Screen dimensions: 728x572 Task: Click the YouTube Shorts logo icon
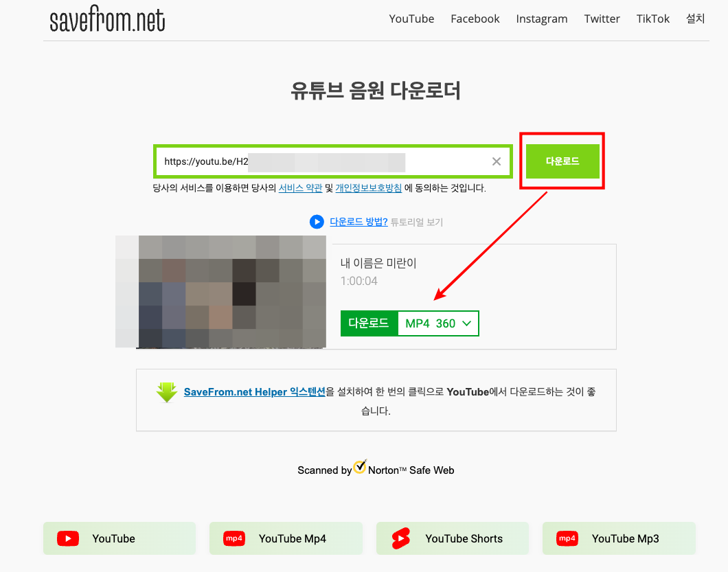(x=400, y=538)
